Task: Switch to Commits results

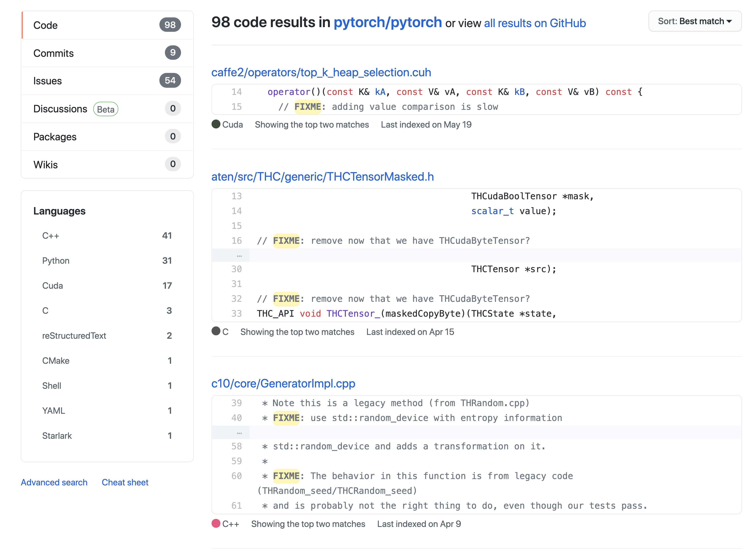Action: 107,53
